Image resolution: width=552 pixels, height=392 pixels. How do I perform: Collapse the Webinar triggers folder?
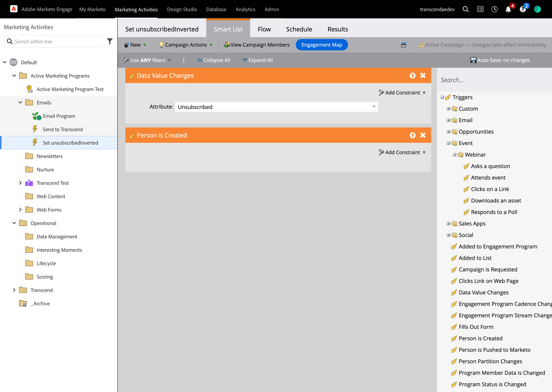coord(454,154)
